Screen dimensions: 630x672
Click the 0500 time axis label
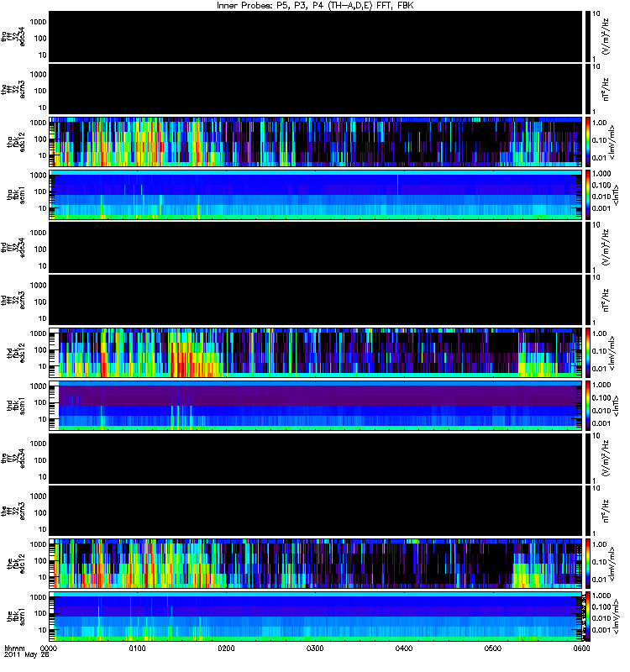493,648
